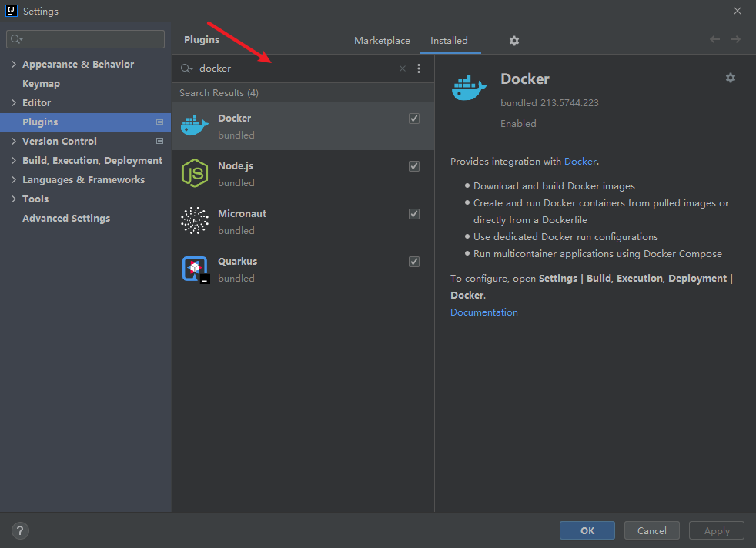Click the Enabled status text
The image size is (756, 548).
[x=518, y=124]
